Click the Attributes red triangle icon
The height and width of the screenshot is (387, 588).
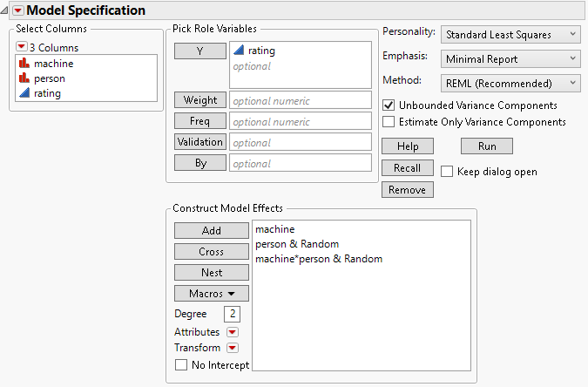(232, 332)
